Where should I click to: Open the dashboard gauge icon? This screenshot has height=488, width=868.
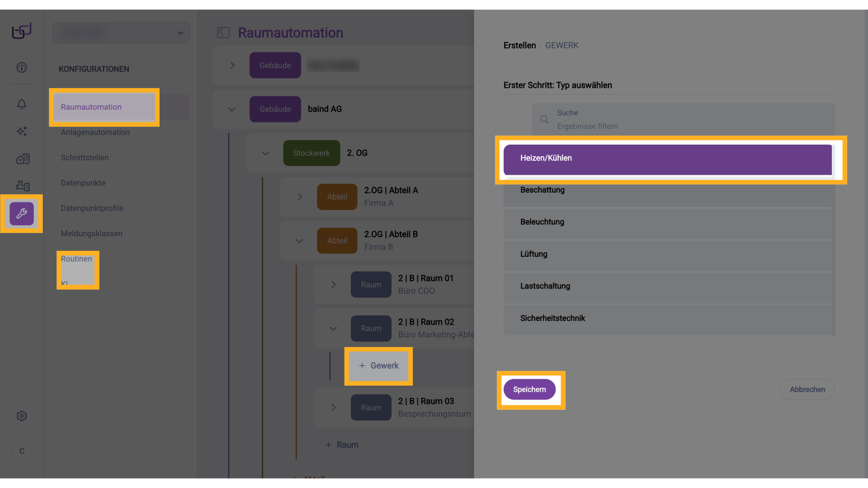click(x=22, y=67)
